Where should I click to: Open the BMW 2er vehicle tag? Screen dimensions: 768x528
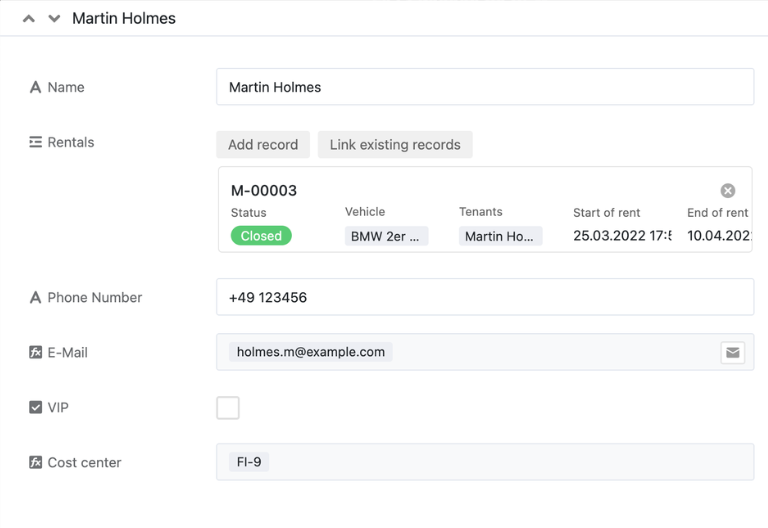[x=386, y=237]
